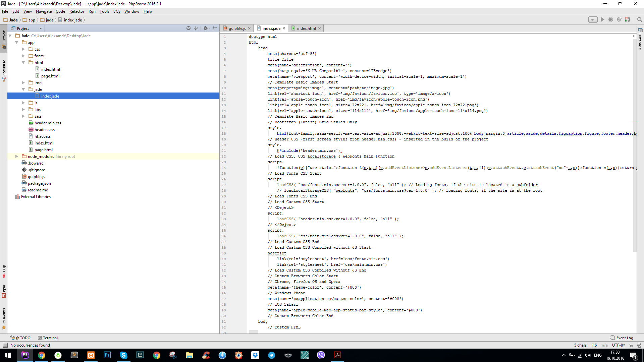Open Gulp tool window side tab
The width and height of the screenshot is (644, 362).
4,271
